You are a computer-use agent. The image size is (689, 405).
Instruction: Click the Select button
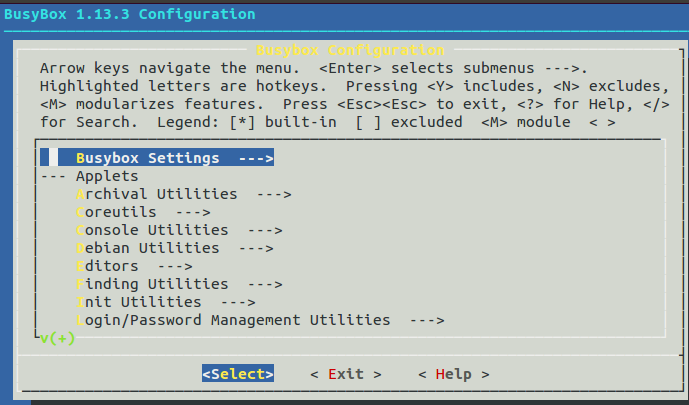pyautogui.click(x=238, y=374)
